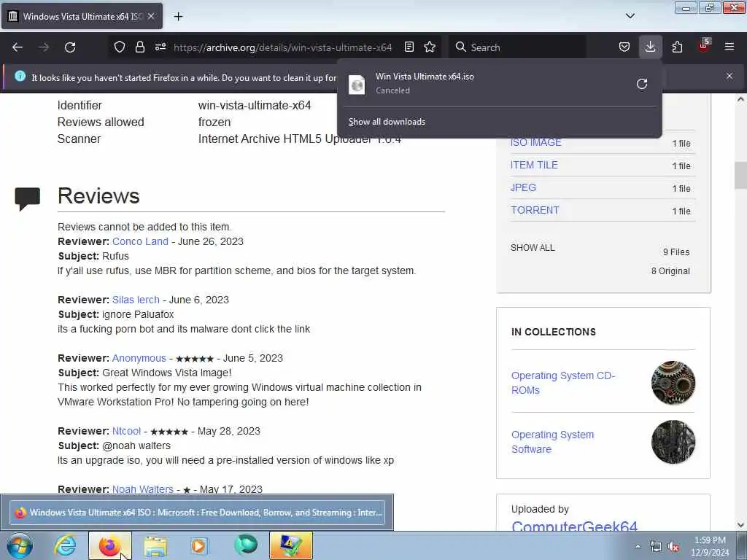Open reviewer Ntcool's profile
747x560 pixels.
[x=127, y=431]
